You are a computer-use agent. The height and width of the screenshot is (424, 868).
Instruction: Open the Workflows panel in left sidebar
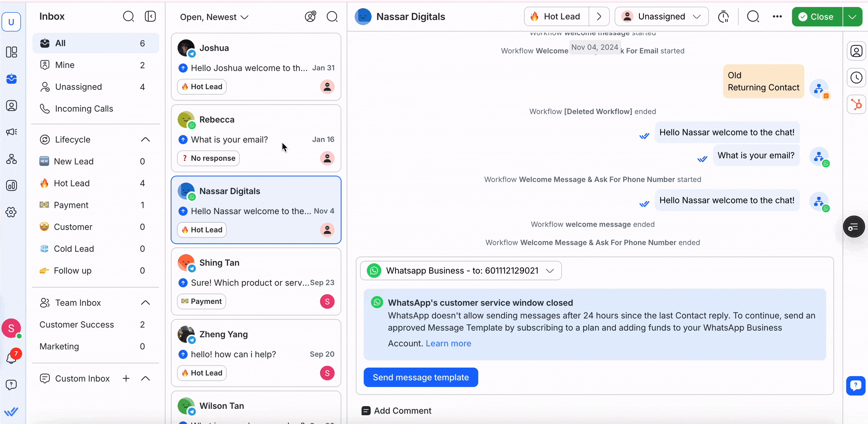[12, 159]
